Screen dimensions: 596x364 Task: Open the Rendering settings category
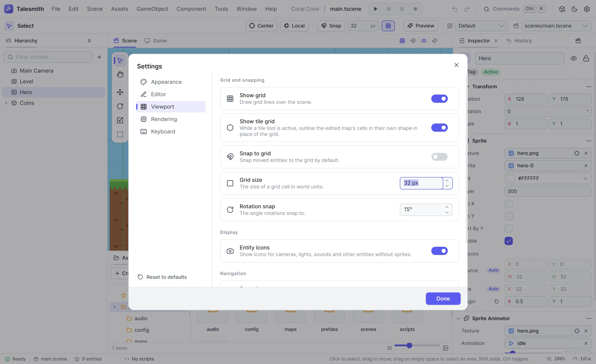(x=171, y=119)
